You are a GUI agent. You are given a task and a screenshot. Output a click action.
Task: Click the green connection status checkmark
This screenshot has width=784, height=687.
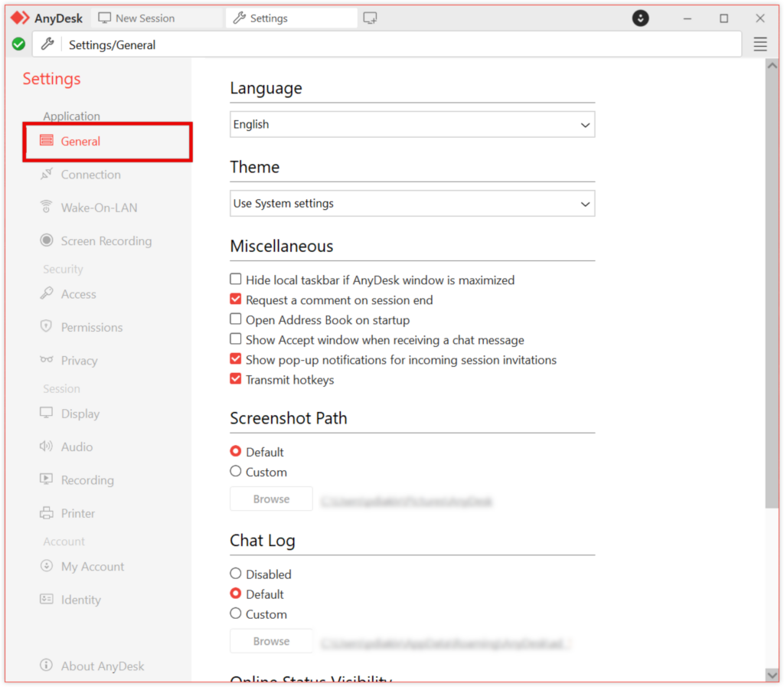[18, 44]
